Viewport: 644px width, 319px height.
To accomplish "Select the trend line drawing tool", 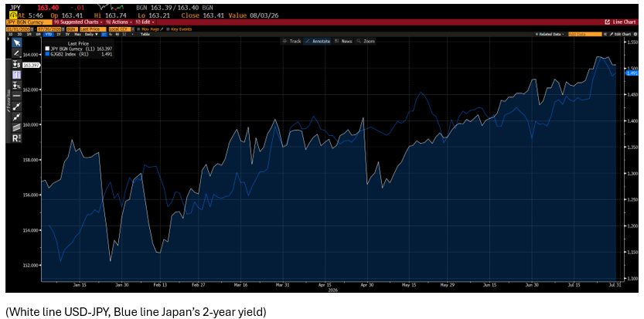I will 17,107.
